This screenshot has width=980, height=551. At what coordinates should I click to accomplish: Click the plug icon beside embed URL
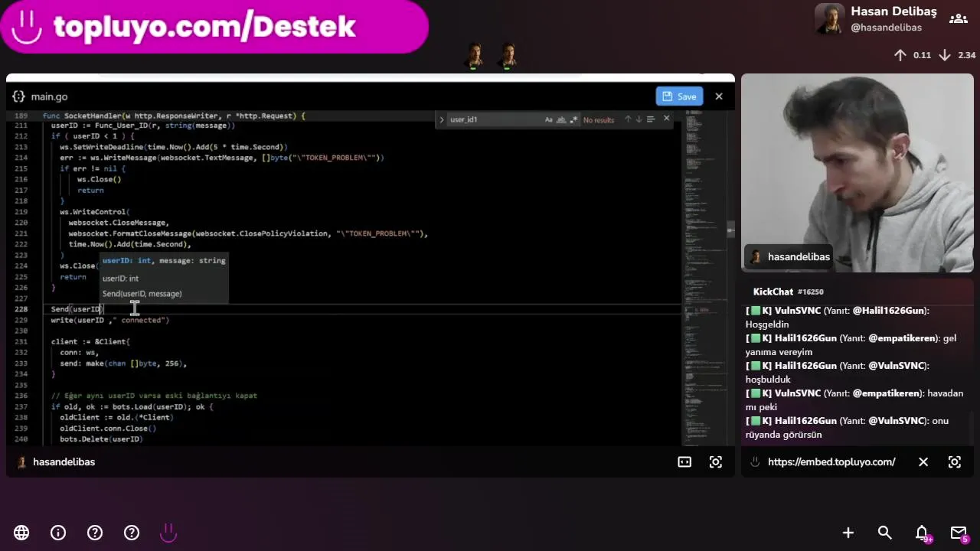coord(755,462)
